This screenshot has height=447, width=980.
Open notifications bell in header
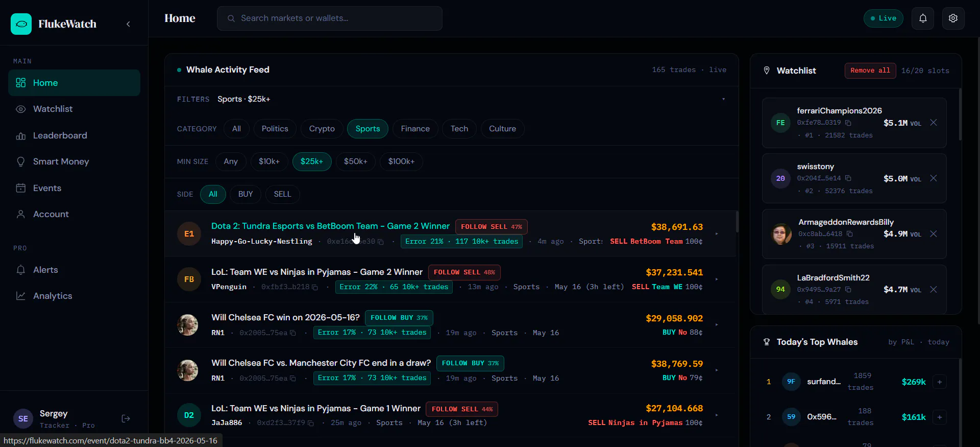tap(923, 18)
